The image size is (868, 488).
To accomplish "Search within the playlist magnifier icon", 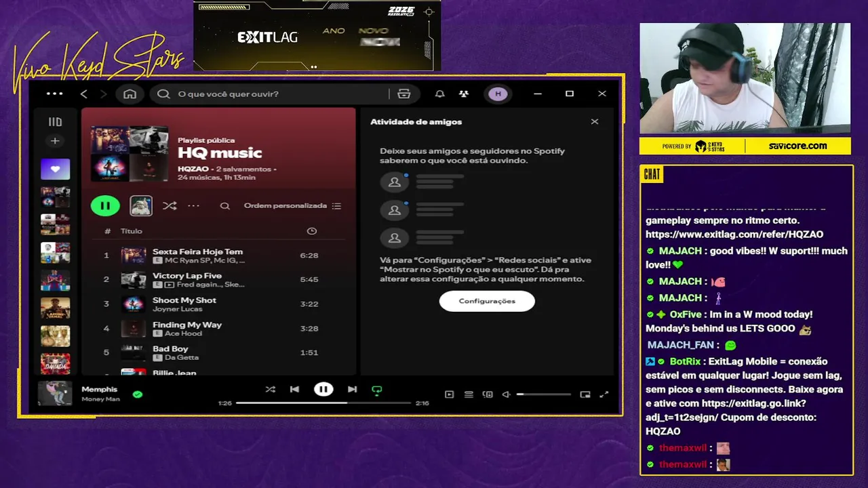I will coord(225,205).
